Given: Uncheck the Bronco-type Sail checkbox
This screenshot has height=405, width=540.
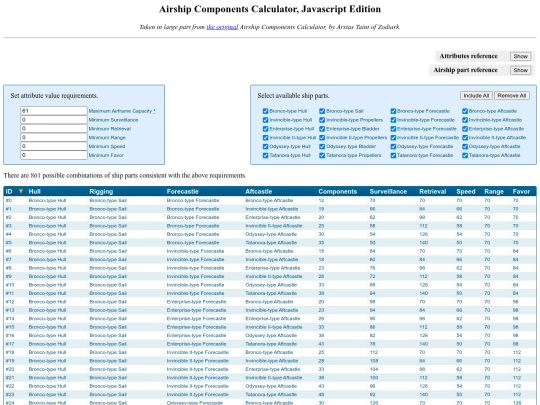Looking at the screenshot, I should (322, 111).
